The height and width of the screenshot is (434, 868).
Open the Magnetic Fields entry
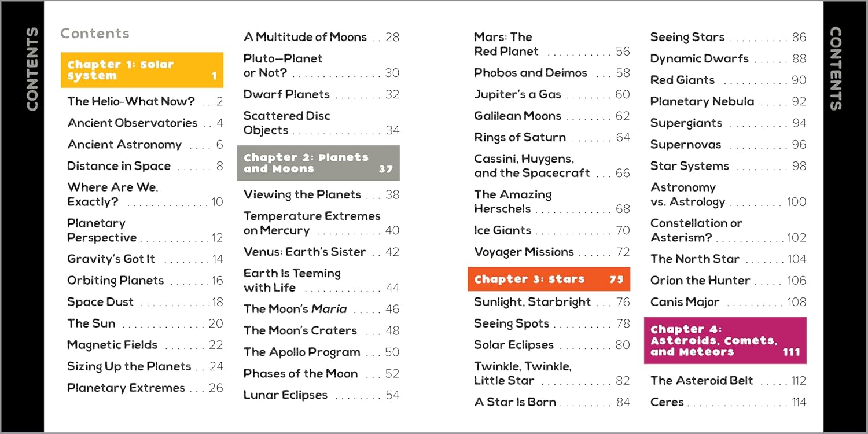(145, 345)
